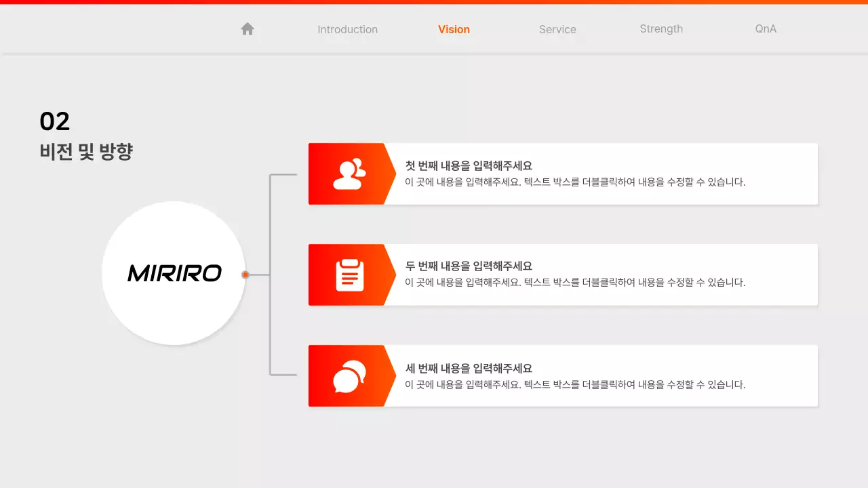Image resolution: width=868 pixels, height=488 pixels.
Task: Click the MIRIRO logo inside the circle
Action: (174, 273)
